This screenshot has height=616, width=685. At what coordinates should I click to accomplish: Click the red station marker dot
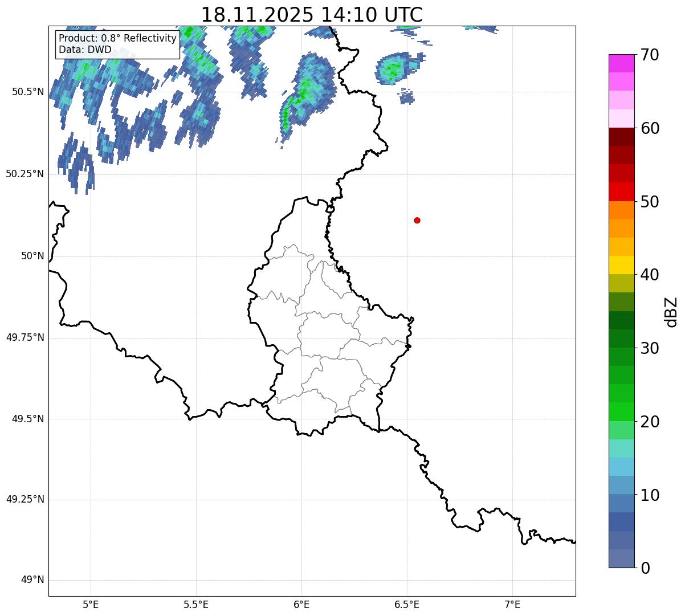point(417,220)
